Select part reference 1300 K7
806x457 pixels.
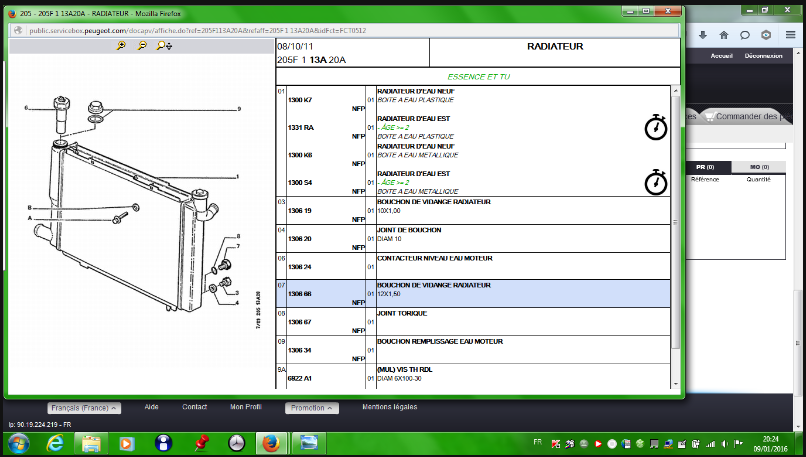click(300, 100)
